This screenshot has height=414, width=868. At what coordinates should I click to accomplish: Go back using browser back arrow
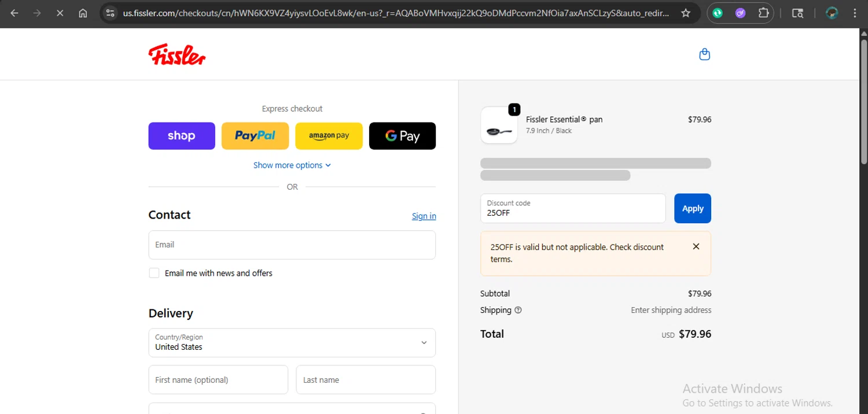pyautogui.click(x=14, y=13)
